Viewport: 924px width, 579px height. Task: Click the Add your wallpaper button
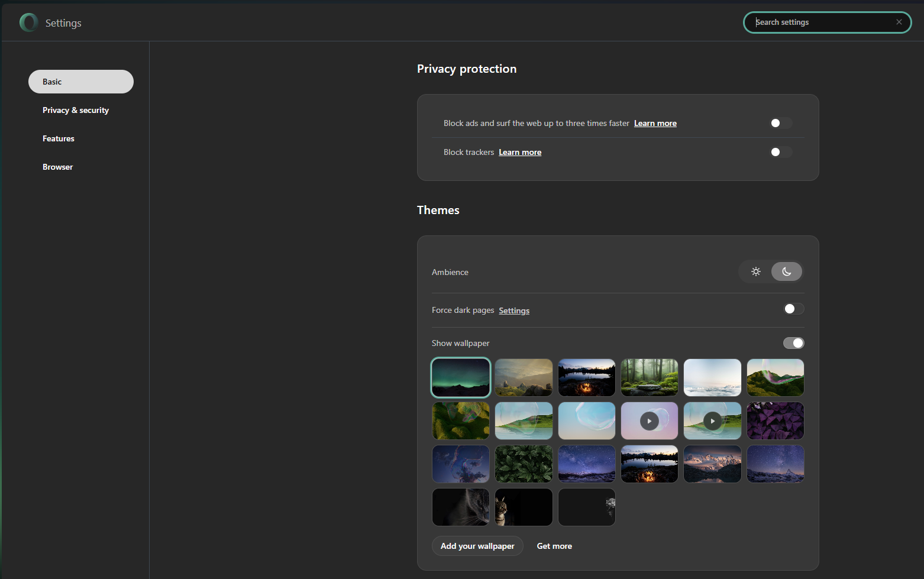tap(477, 546)
